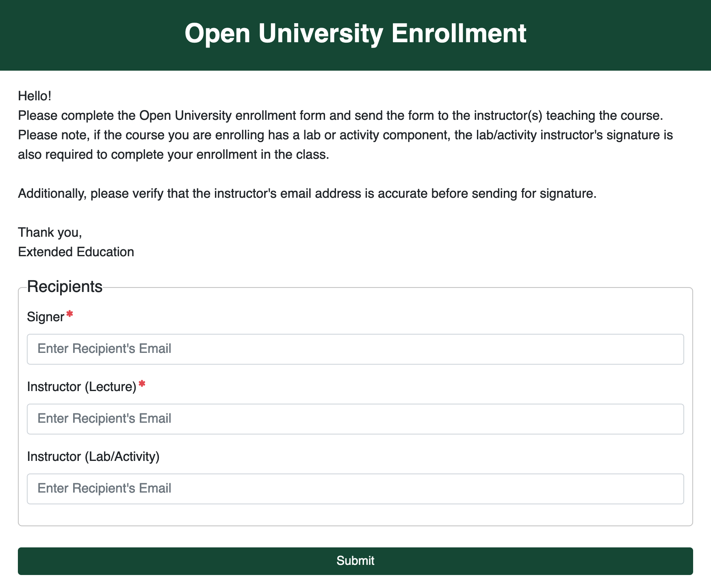Click the Instructor (Lecture) label
This screenshot has width=711, height=588.
pos(82,387)
